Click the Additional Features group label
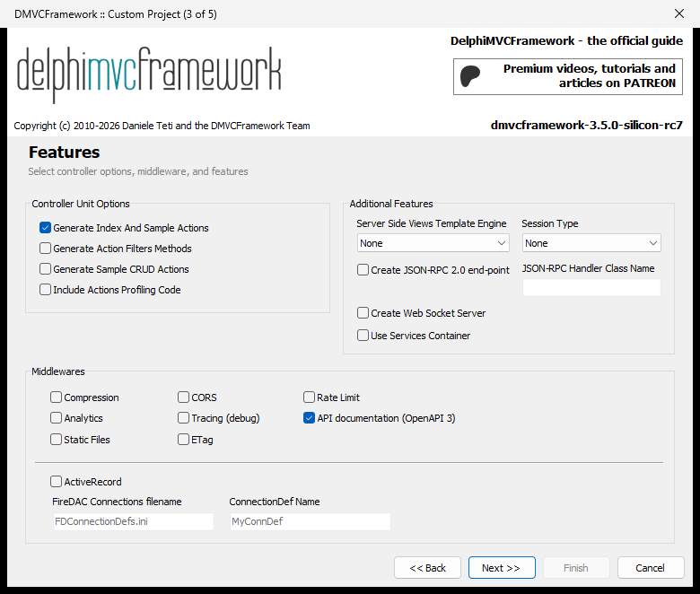This screenshot has height=594, width=700. (x=391, y=204)
